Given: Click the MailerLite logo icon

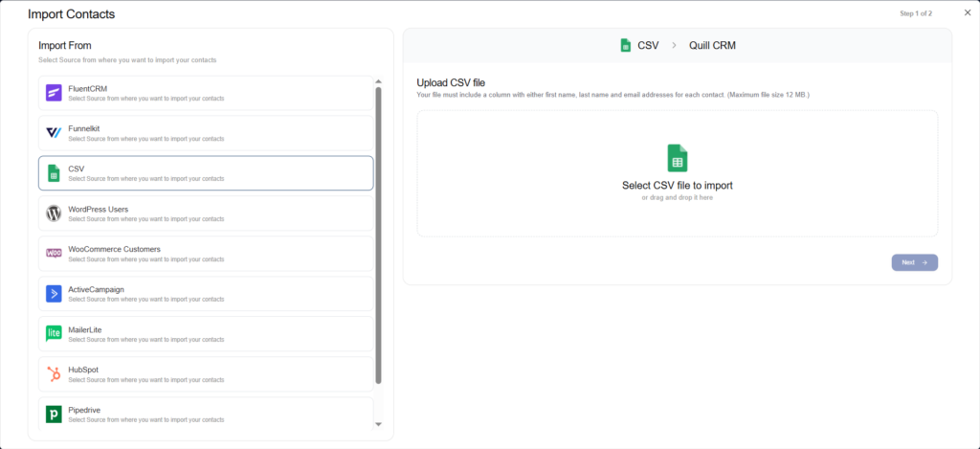Looking at the screenshot, I should [55, 333].
